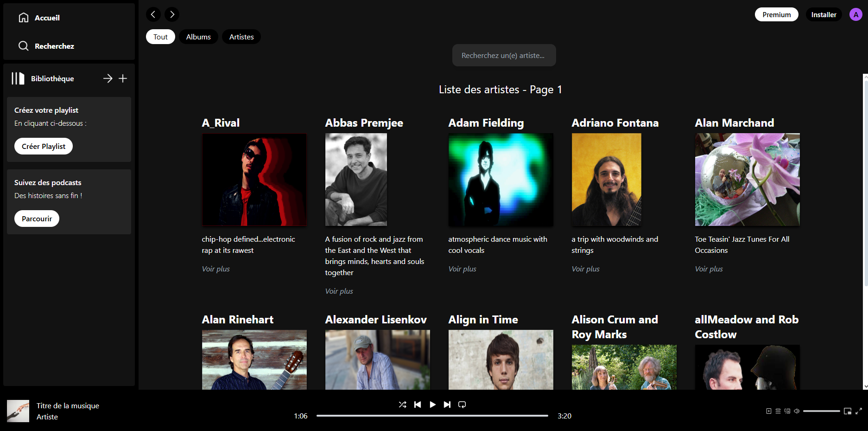Enter picture-in-picture mode
This screenshot has width=868, height=431.
(848, 411)
